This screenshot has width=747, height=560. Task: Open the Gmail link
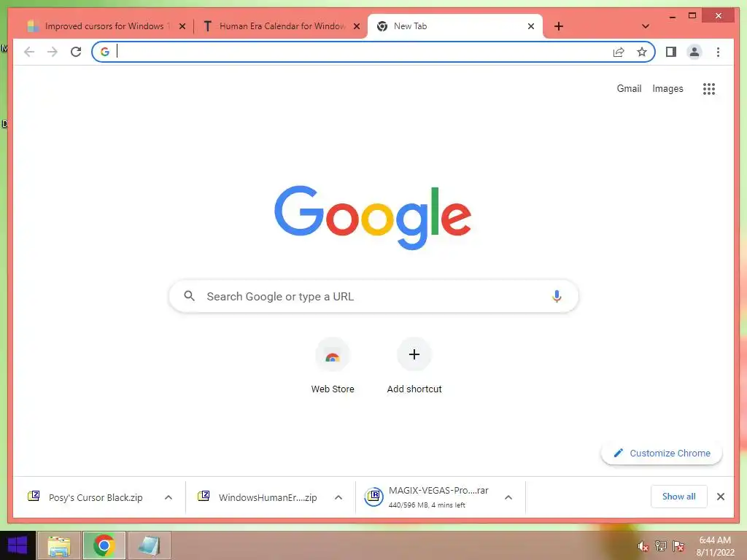629,88
